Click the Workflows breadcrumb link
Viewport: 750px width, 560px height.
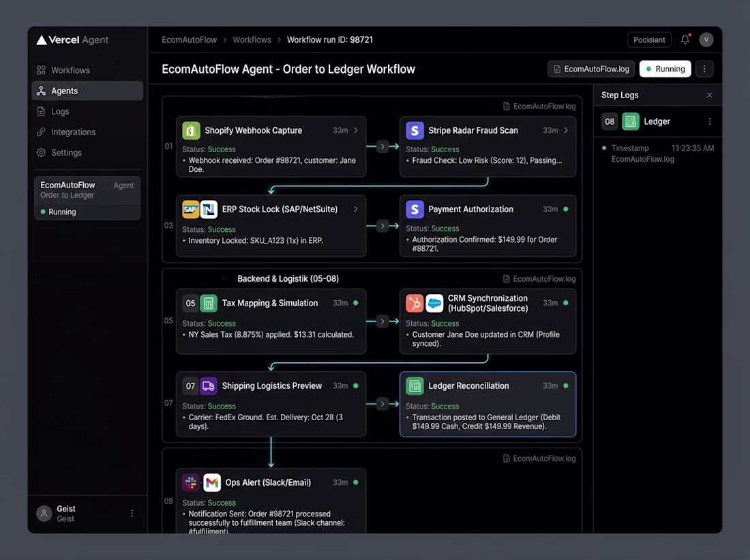tap(252, 40)
